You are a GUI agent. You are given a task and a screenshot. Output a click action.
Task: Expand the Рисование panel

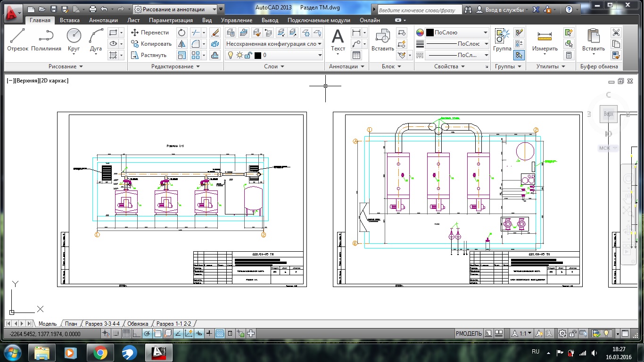click(x=66, y=66)
